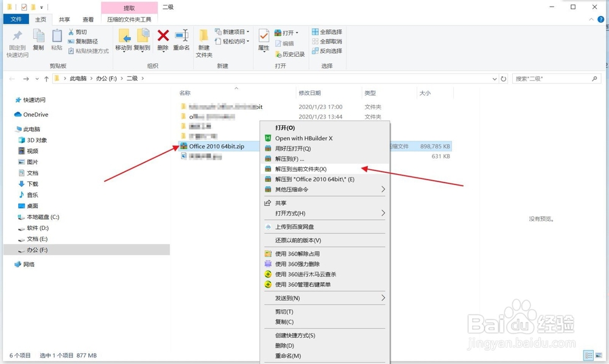609x364 pixels.
Task: Choose Extract to "Office 2010 64bit\" (E)
Action: click(x=325, y=179)
